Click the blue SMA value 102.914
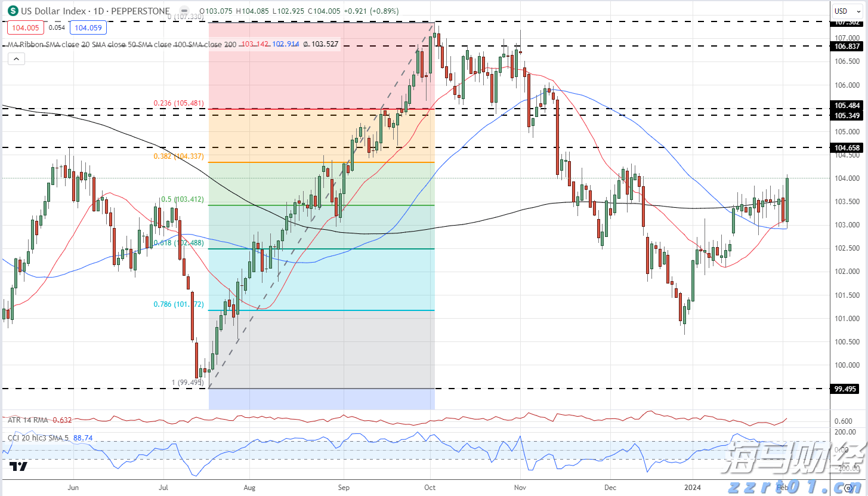This screenshot has width=868, height=496. [x=287, y=44]
